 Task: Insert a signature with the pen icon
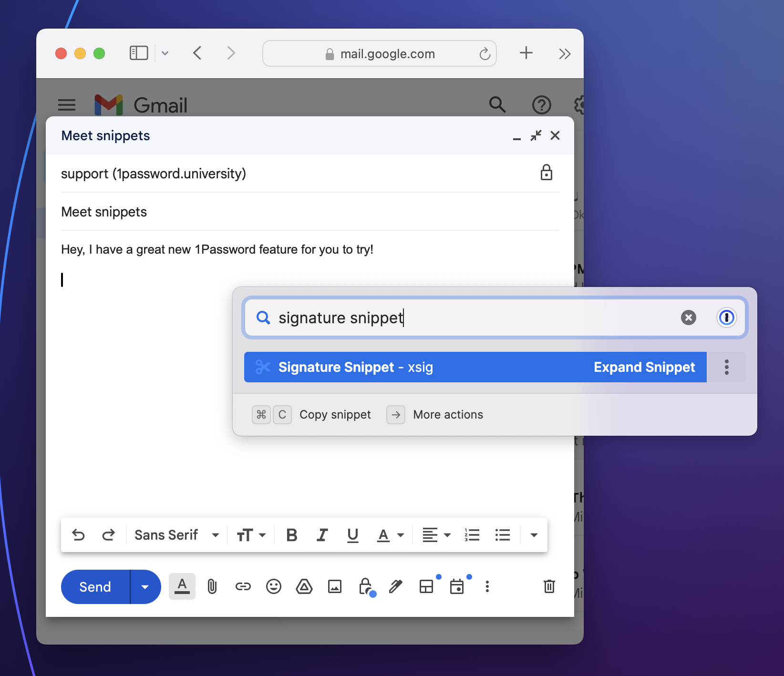[x=396, y=586]
